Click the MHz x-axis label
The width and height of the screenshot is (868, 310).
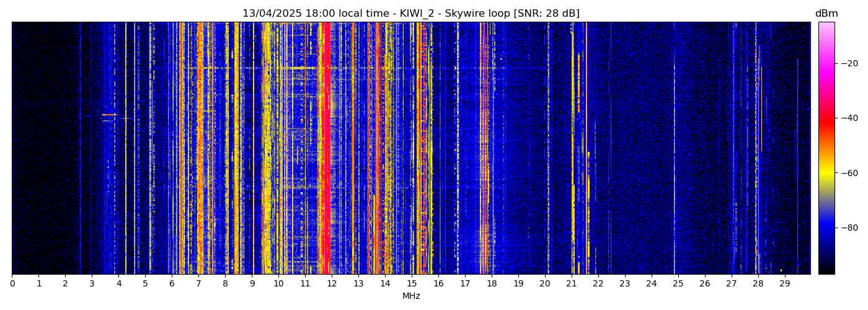pos(411,296)
